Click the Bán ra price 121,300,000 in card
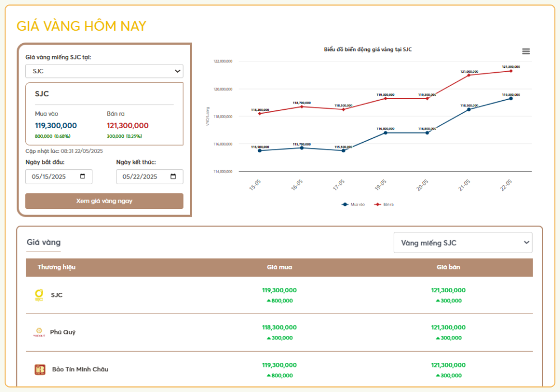Image resolution: width=560 pixels, height=392 pixels. click(x=128, y=125)
